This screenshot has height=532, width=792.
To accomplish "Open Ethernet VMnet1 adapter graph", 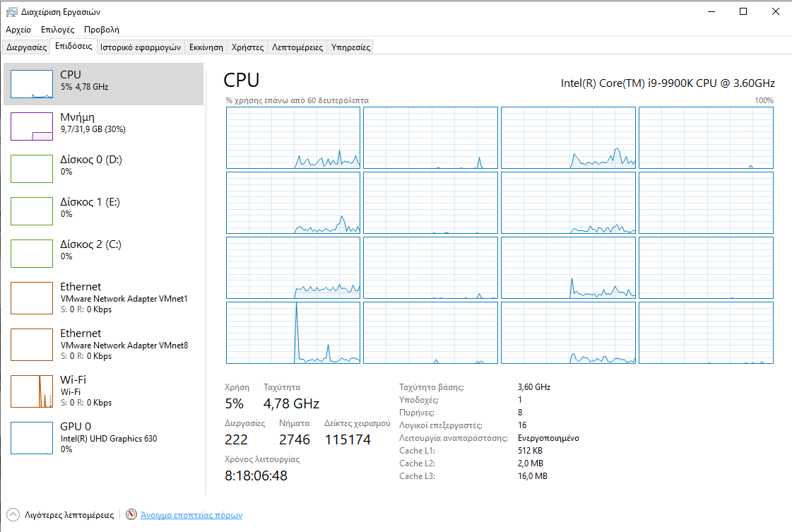I will coord(32,298).
